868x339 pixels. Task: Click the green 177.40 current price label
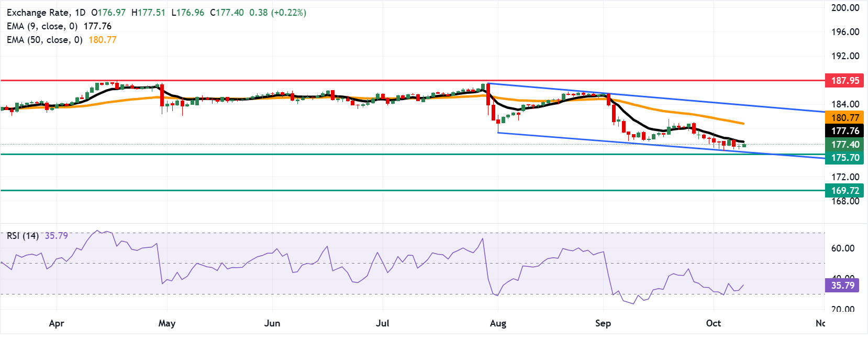point(844,145)
